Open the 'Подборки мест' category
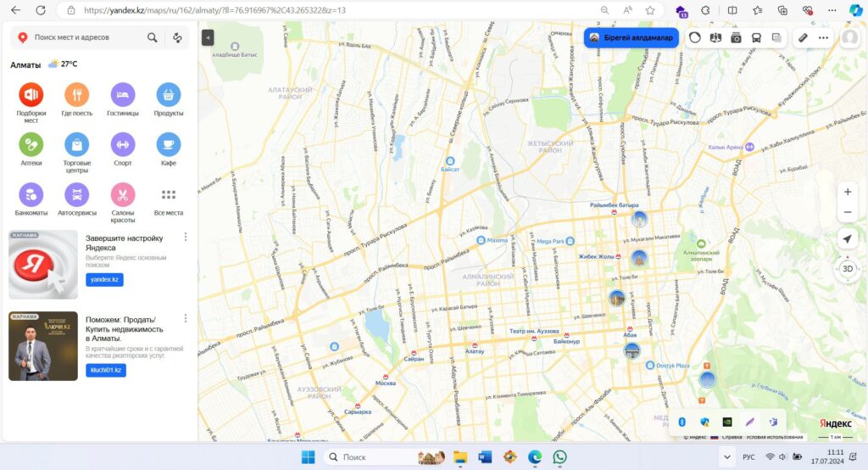868x470 pixels. pyautogui.click(x=31, y=95)
